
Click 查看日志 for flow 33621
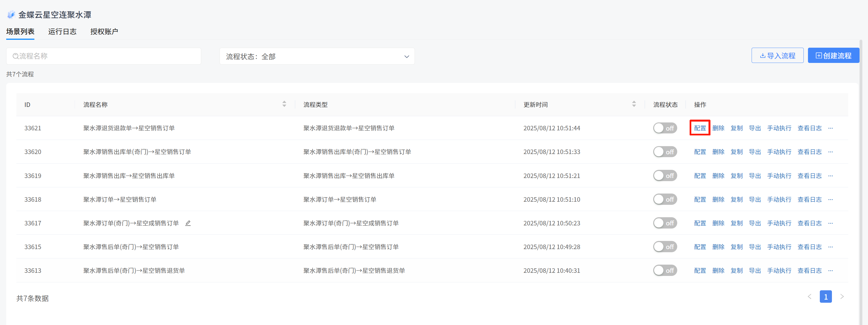809,128
